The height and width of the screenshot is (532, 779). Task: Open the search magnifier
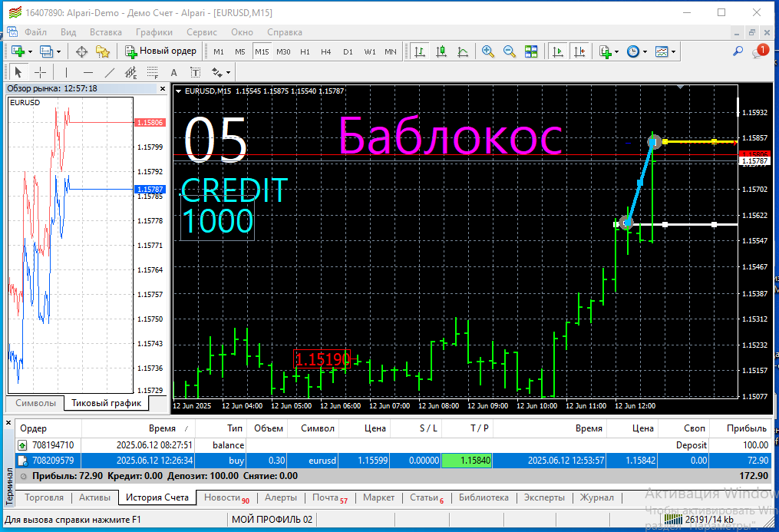point(738,51)
